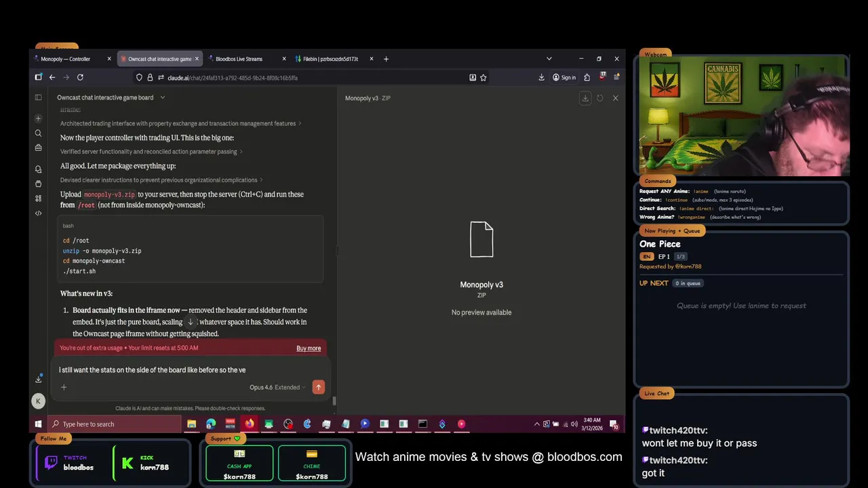
Task: Click the download apps icon in sidebar
Action: pyautogui.click(x=38, y=380)
